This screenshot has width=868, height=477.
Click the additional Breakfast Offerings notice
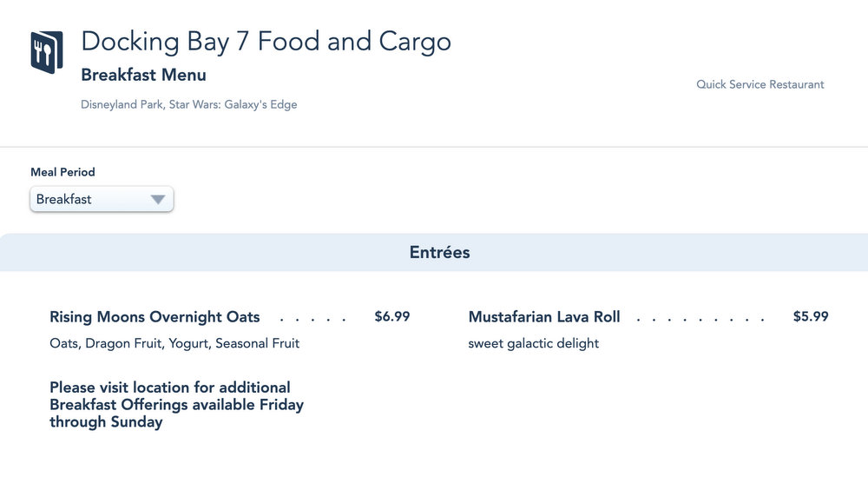tap(176, 404)
